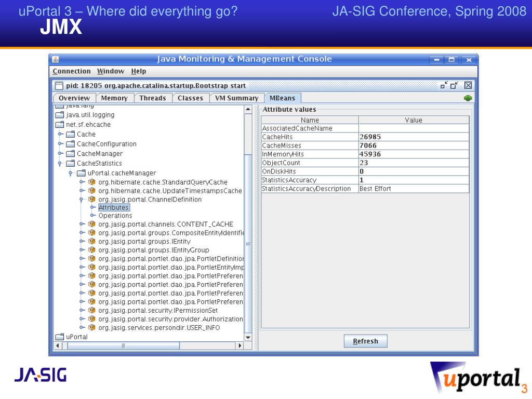Click the Name column header
Screen dimensions: 532x399
coord(310,120)
